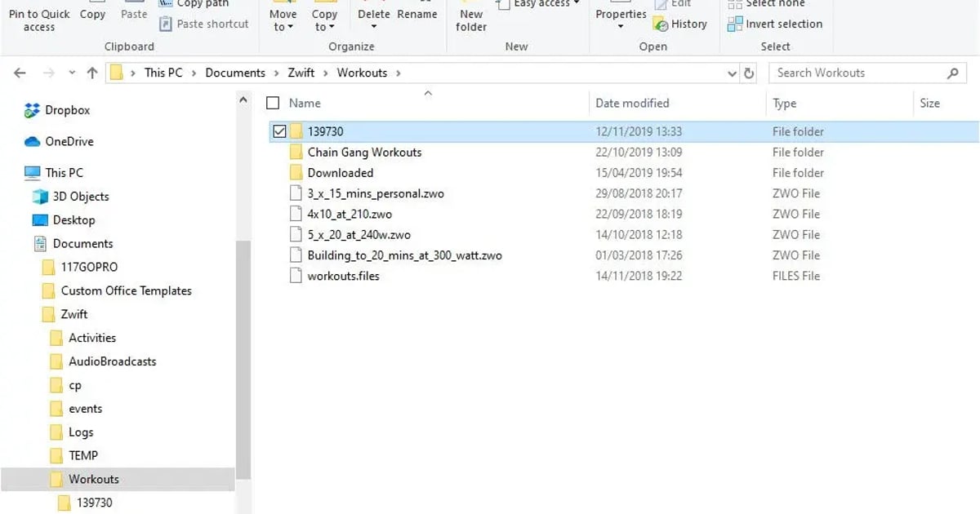The width and height of the screenshot is (980, 514).
Task: Go up one folder with the up arrow
Action: pyautogui.click(x=92, y=73)
